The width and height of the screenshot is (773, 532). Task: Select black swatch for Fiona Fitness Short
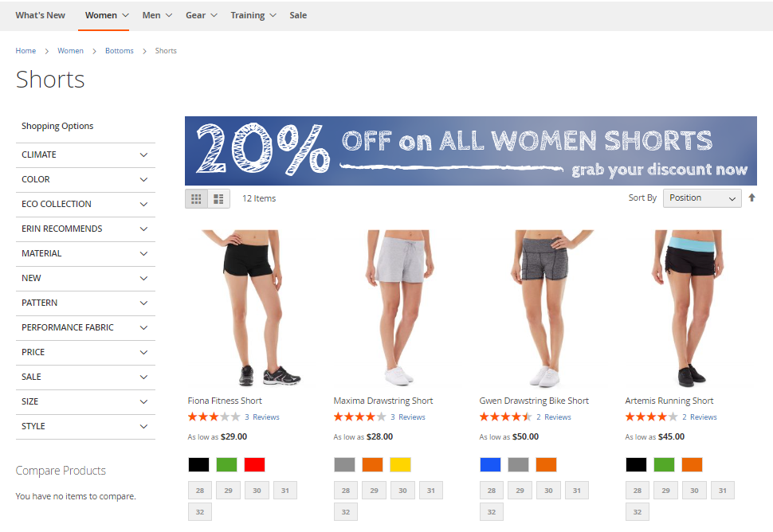[198, 464]
